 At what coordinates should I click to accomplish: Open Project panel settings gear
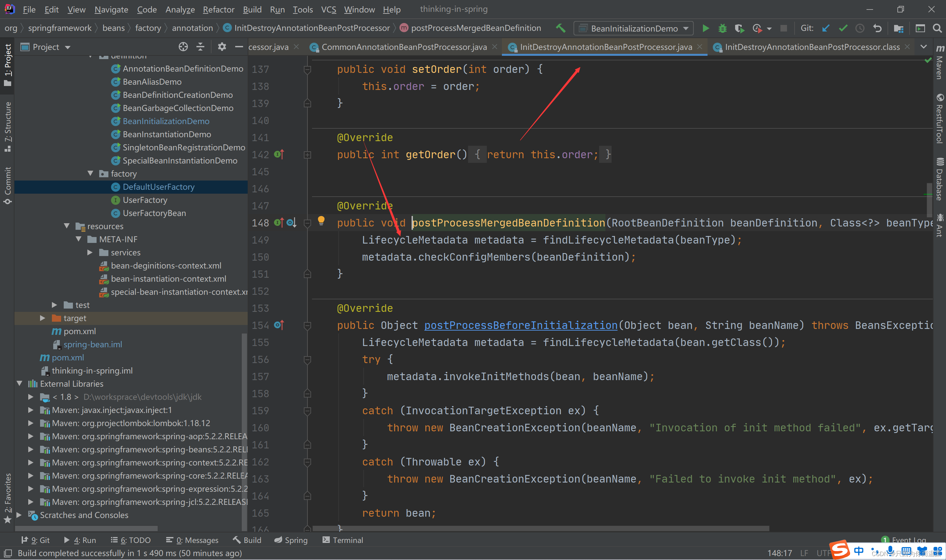pyautogui.click(x=222, y=47)
